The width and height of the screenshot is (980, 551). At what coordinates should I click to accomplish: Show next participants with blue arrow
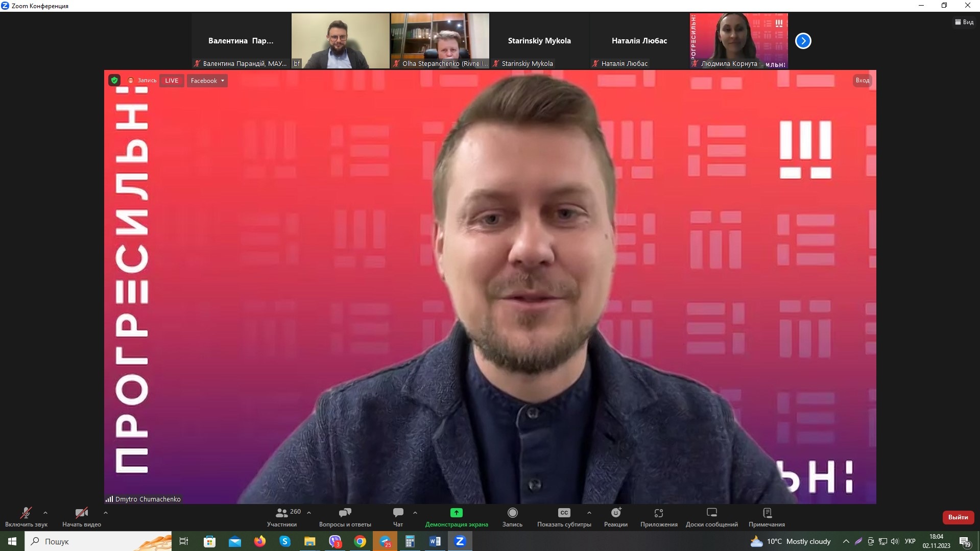pos(803,41)
